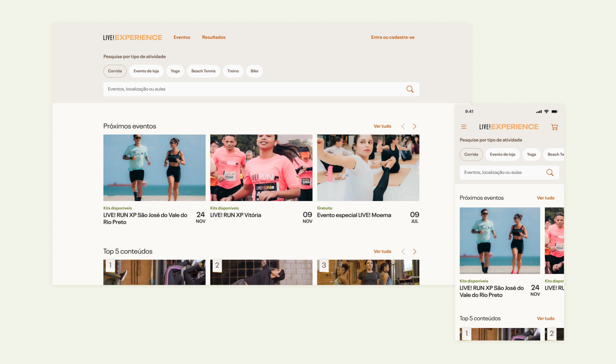Click the LIVE! RUN XP Vitória title
The width and height of the screenshot is (616, 364).
[236, 215]
